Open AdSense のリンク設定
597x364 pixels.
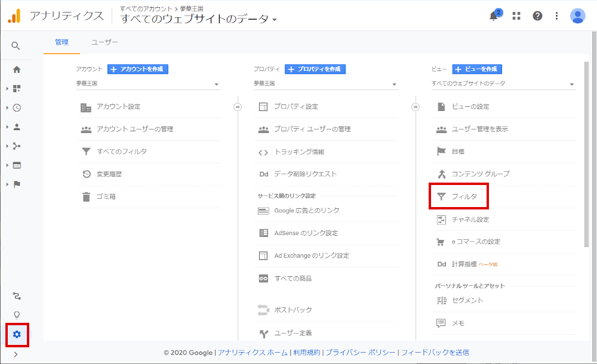point(327,233)
